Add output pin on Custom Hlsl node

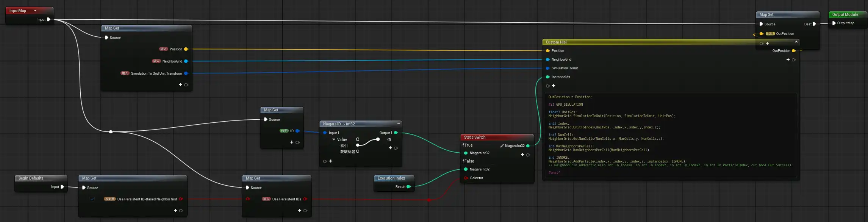click(x=788, y=60)
